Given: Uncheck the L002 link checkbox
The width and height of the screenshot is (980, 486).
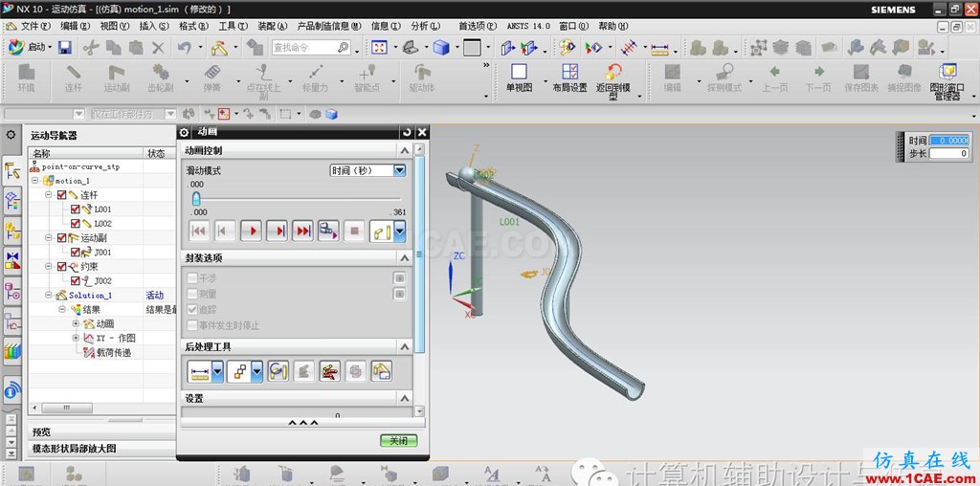Looking at the screenshot, I should pos(76,223).
